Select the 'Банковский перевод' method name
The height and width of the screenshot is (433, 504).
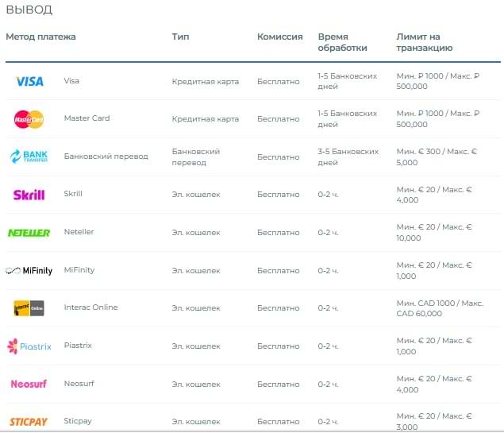pos(106,157)
